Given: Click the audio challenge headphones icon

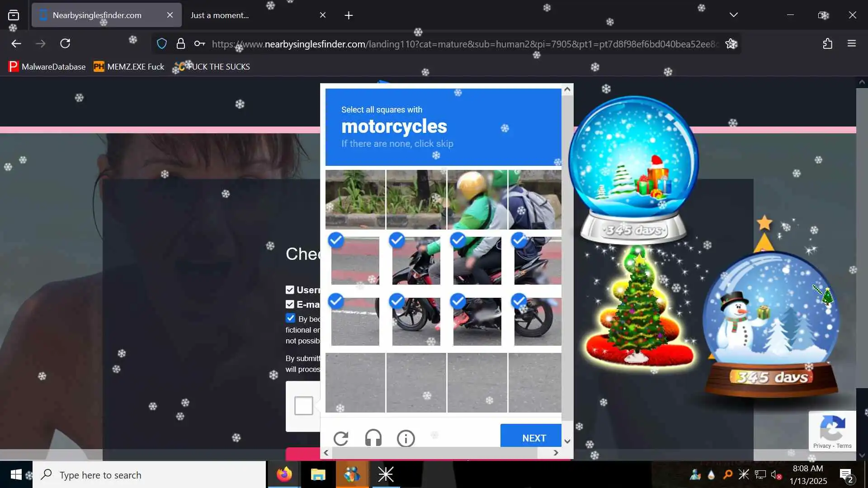Looking at the screenshot, I should [x=373, y=438].
